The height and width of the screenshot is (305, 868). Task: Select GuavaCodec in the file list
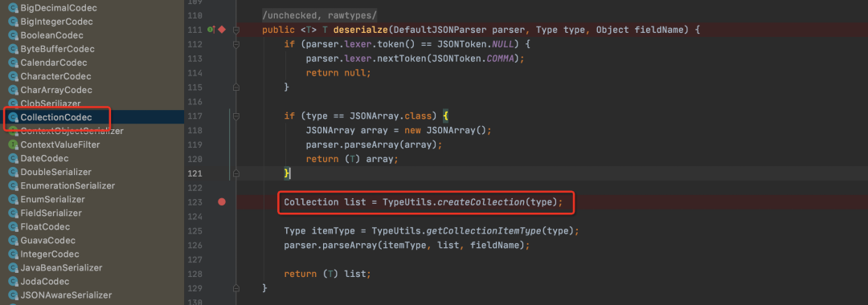pos(47,240)
